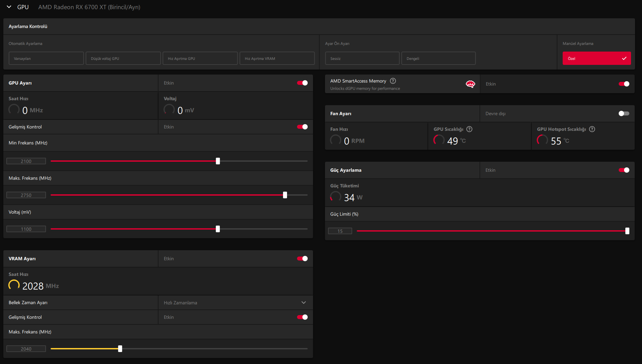Click the Voltaj (mV) slider handle
This screenshot has width=642, height=364.
[218, 229]
